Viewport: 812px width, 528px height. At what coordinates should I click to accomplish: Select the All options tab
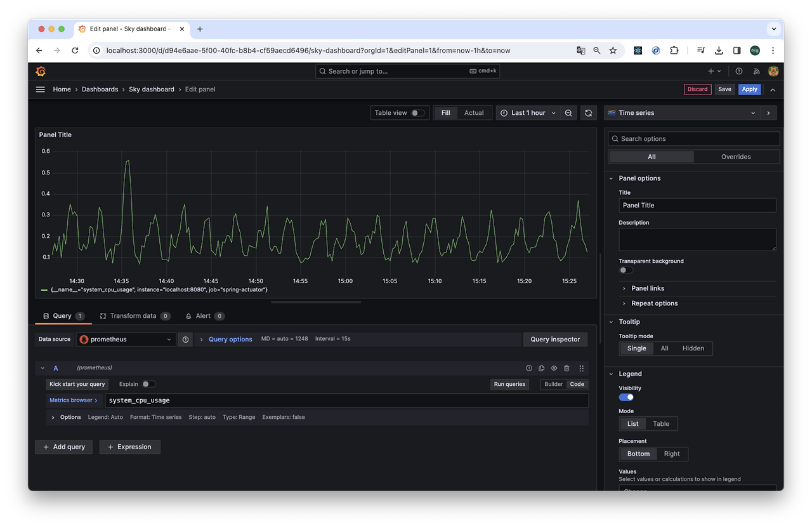coord(652,157)
